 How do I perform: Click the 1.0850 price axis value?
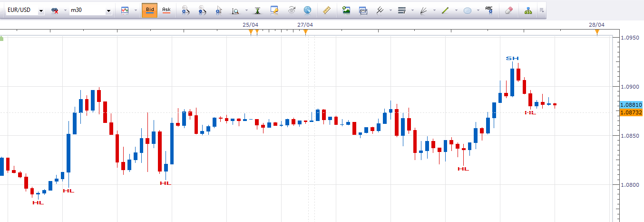coord(631,136)
